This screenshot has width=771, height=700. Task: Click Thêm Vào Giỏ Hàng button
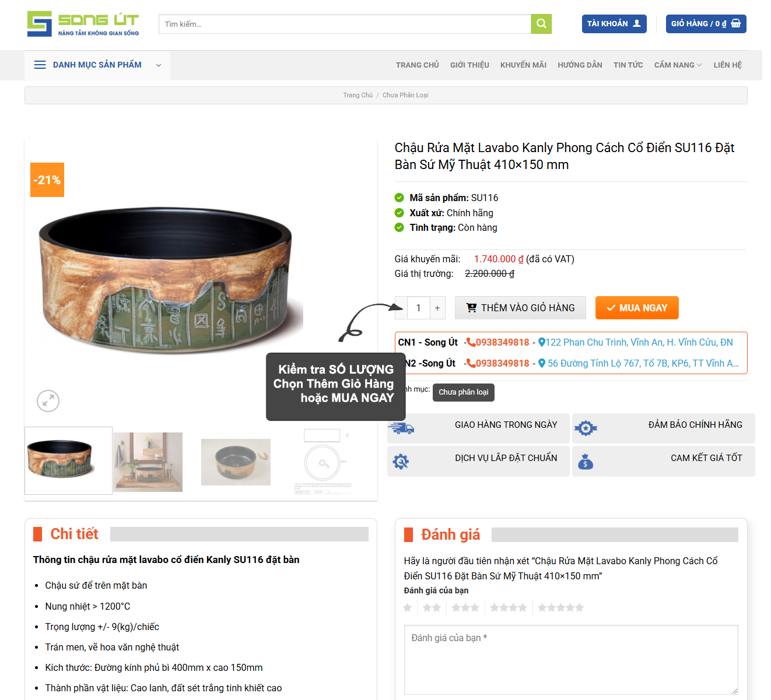coord(520,308)
